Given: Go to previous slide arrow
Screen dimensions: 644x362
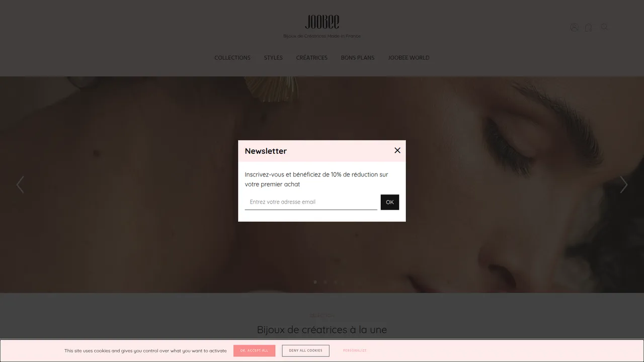Looking at the screenshot, I should point(20,185).
